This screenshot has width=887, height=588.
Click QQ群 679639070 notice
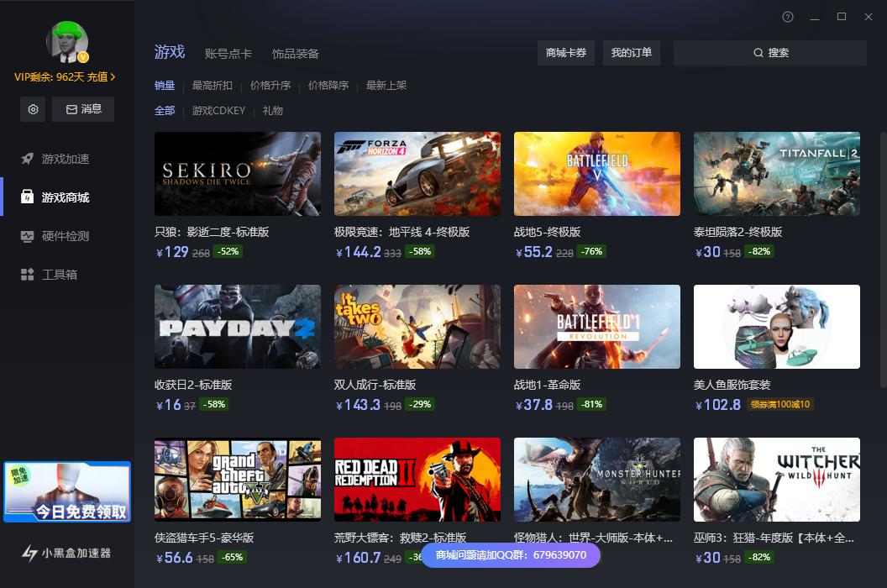[x=511, y=555]
